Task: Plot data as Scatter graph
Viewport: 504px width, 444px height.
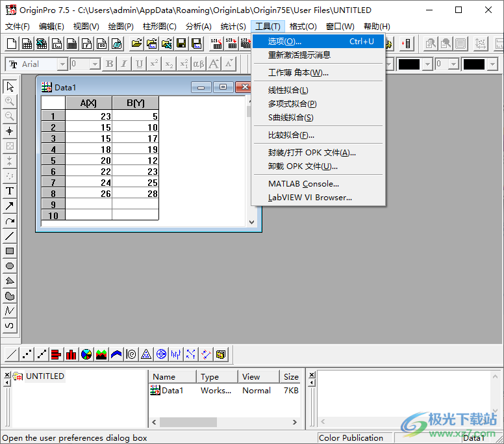Action: click(x=27, y=354)
